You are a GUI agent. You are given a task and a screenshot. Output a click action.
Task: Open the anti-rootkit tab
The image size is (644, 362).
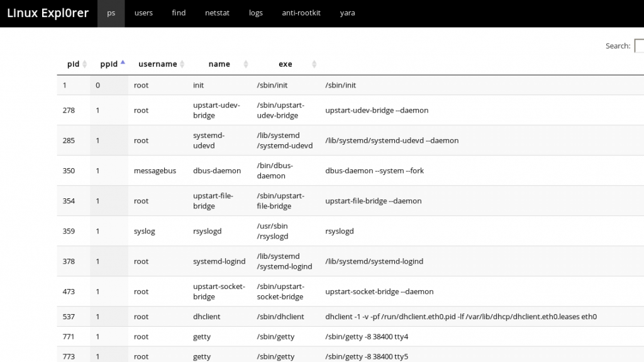[301, 13]
